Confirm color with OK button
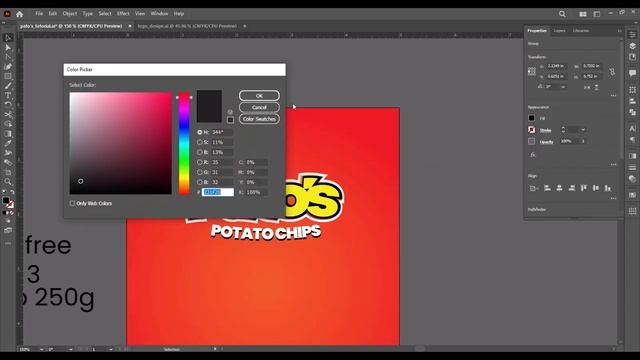Image resolution: width=640 pixels, height=360 pixels. tap(259, 96)
